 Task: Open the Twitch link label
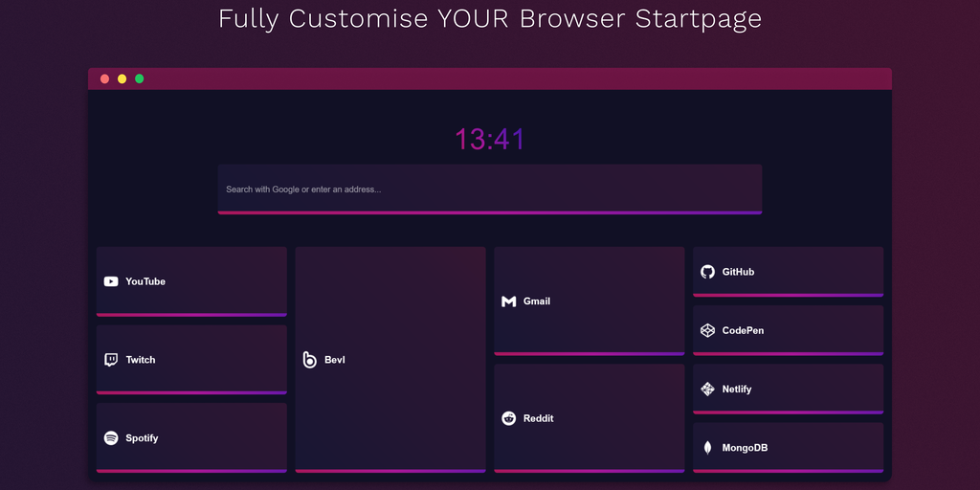click(141, 360)
